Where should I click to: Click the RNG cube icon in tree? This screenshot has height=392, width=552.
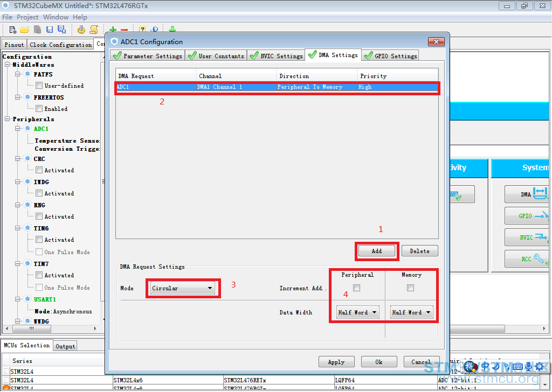28,205
